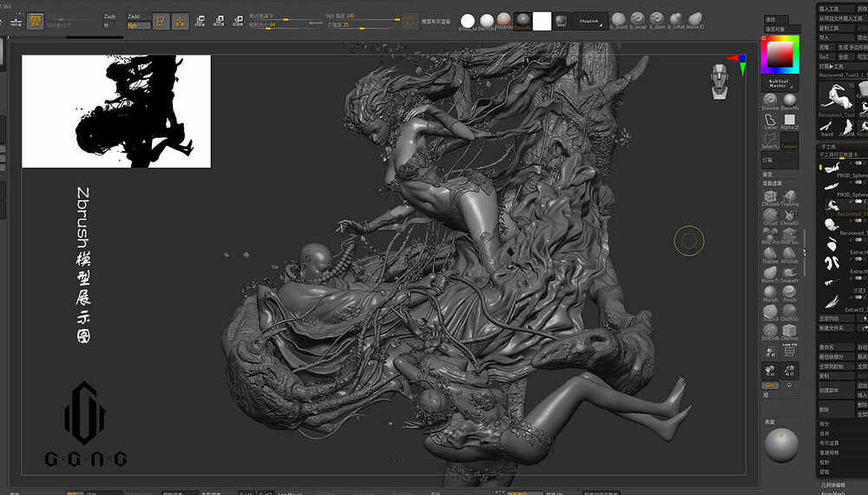Toggle the M channel button
The width and height of the screenshot is (868, 495).
coord(106,25)
